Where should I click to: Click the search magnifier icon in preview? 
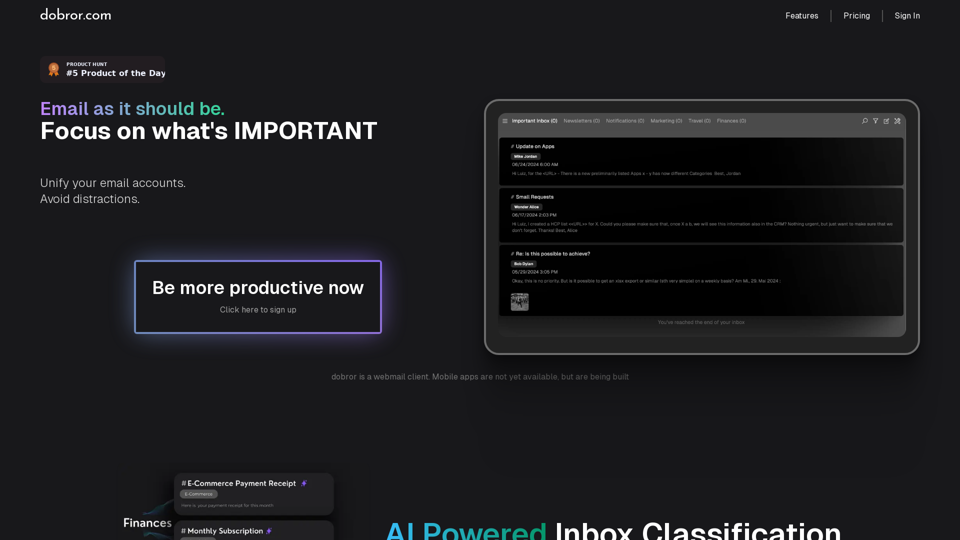pyautogui.click(x=864, y=121)
